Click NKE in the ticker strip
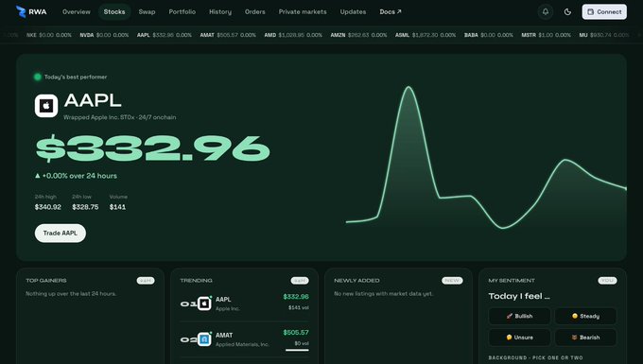 point(49,35)
